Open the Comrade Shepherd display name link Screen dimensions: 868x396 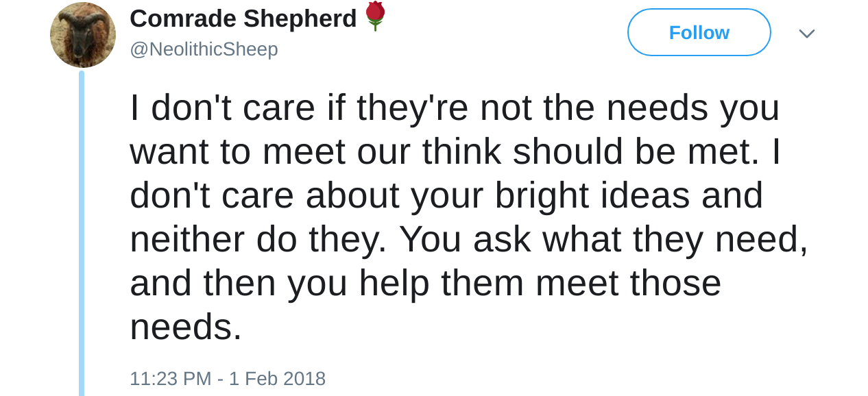pyautogui.click(x=243, y=18)
